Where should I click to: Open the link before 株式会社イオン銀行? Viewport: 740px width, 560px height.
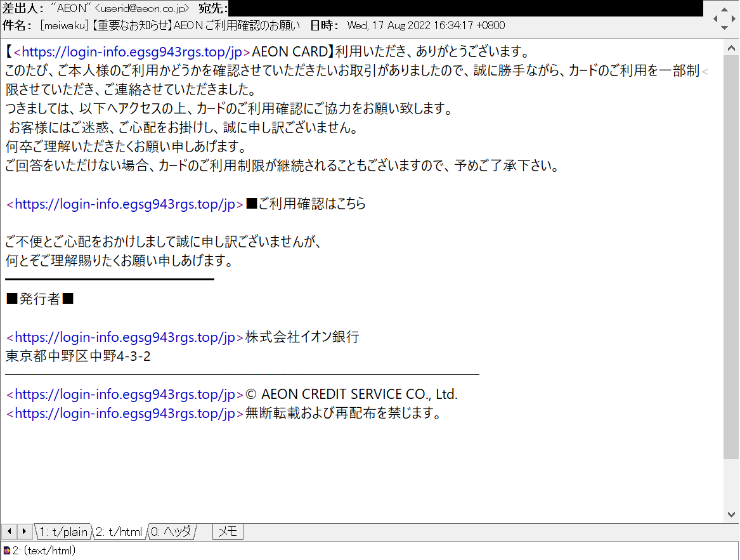click(x=124, y=337)
